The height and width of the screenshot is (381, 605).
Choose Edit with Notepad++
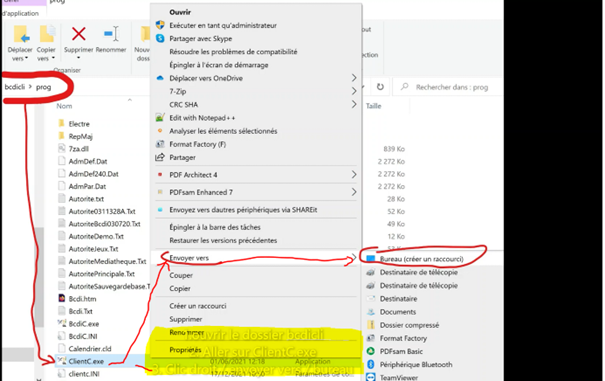[202, 118]
